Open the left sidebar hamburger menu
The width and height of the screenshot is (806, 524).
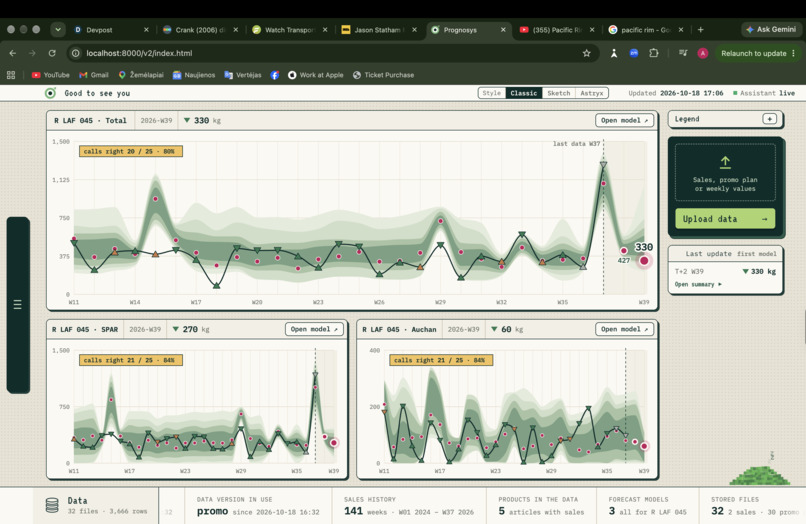[17, 304]
